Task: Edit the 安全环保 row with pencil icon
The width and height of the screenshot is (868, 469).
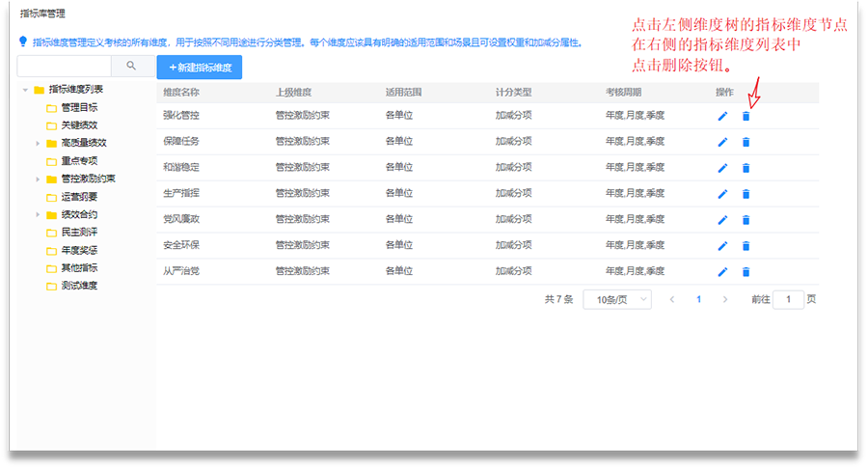Action: [x=722, y=246]
